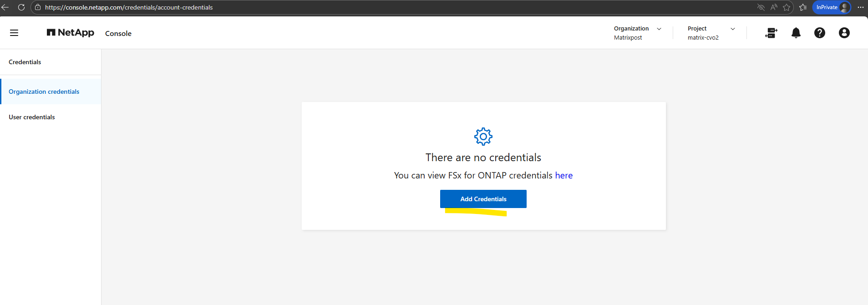Click the blue gear settings icon
868x305 pixels.
click(483, 136)
